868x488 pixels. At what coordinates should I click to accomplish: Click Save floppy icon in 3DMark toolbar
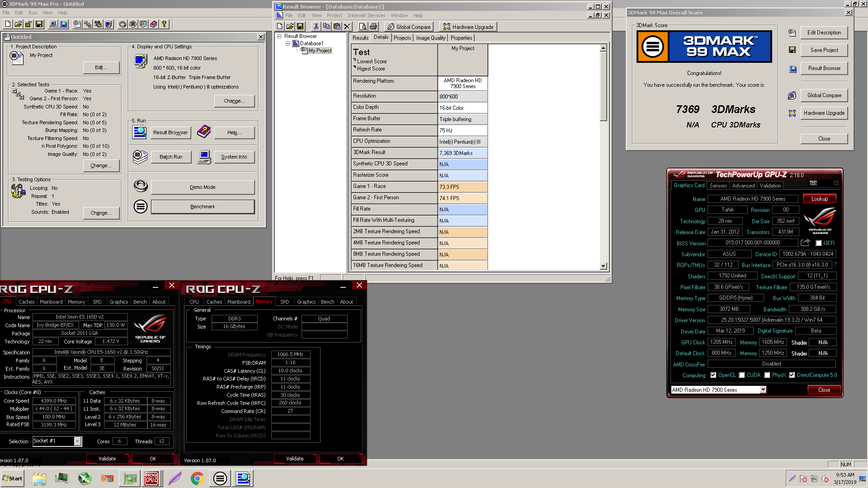39,24
